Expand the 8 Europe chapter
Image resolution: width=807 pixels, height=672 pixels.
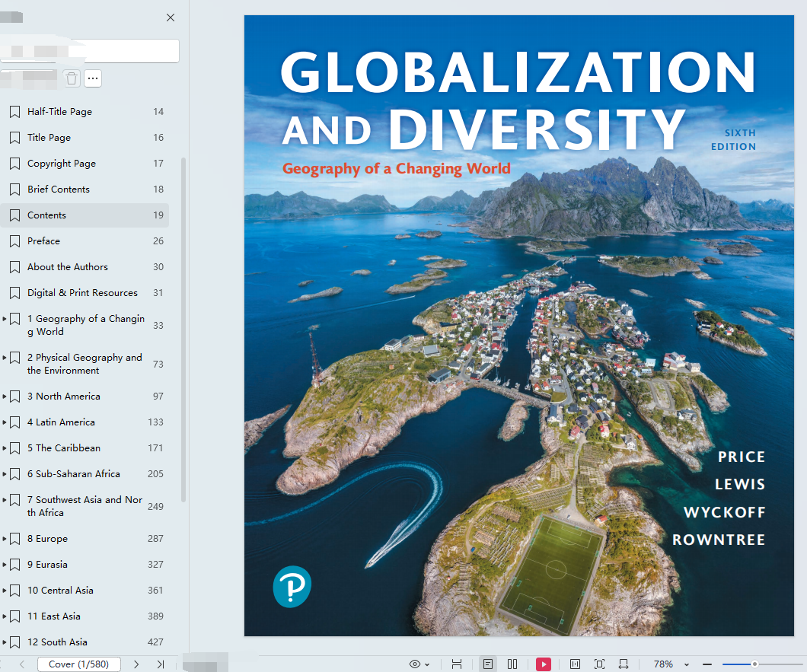click(x=4, y=539)
